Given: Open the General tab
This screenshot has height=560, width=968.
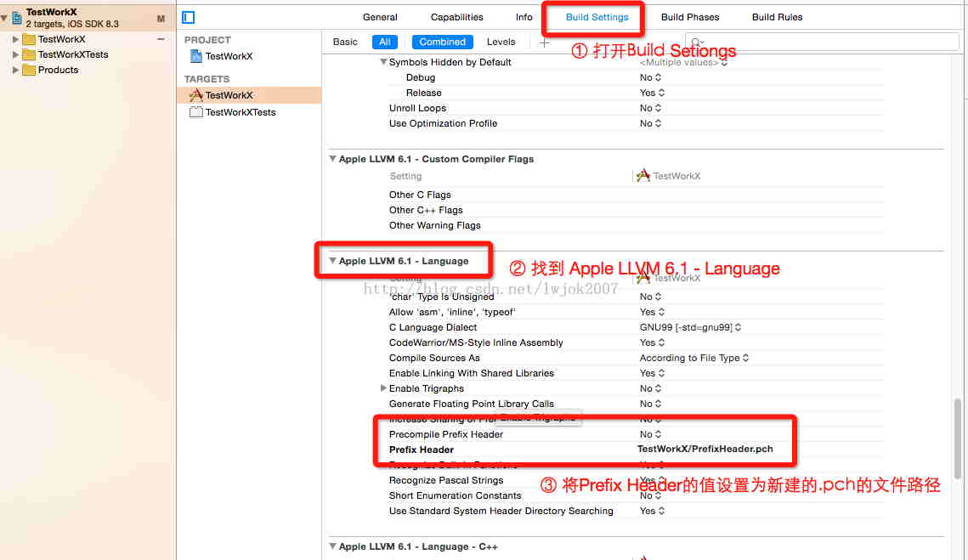Looking at the screenshot, I should coord(380,17).
